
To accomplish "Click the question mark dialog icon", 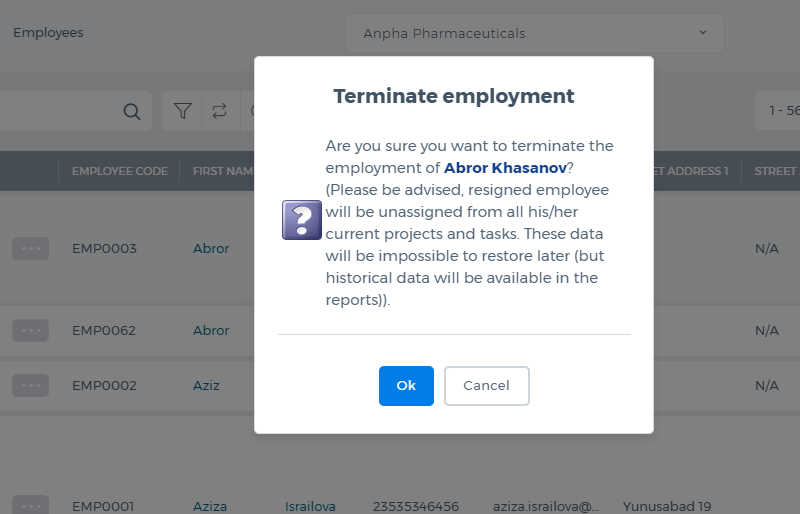I will click(302, 220).
